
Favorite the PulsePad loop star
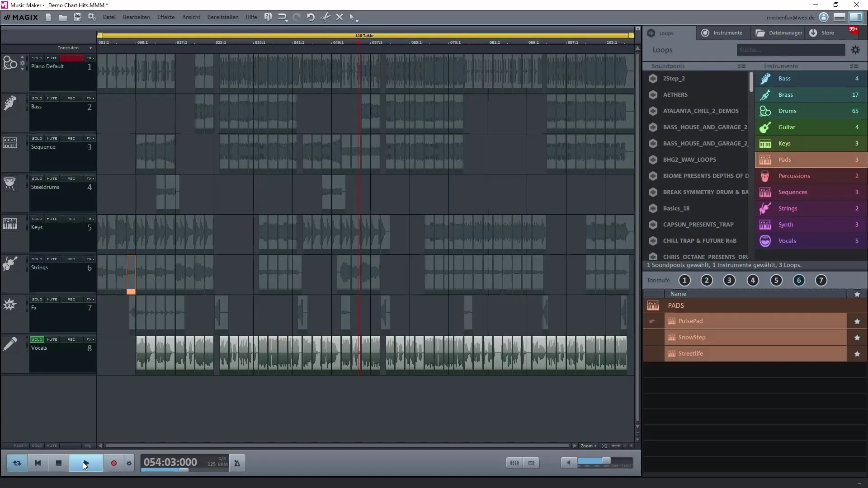click(857, 321)
